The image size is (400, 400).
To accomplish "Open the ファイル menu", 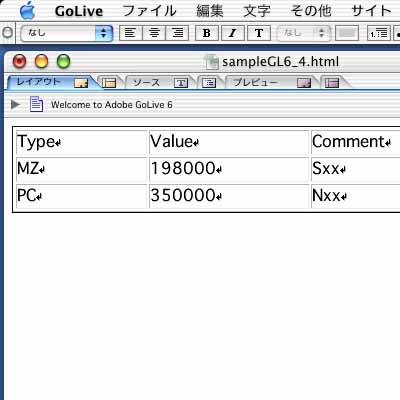I will [x=149, y=11].
